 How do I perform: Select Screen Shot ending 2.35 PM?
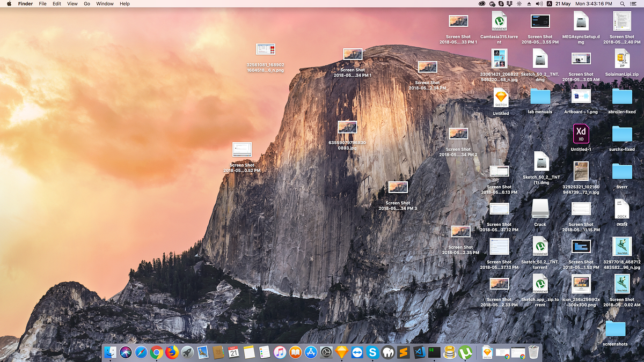point(460,231)
